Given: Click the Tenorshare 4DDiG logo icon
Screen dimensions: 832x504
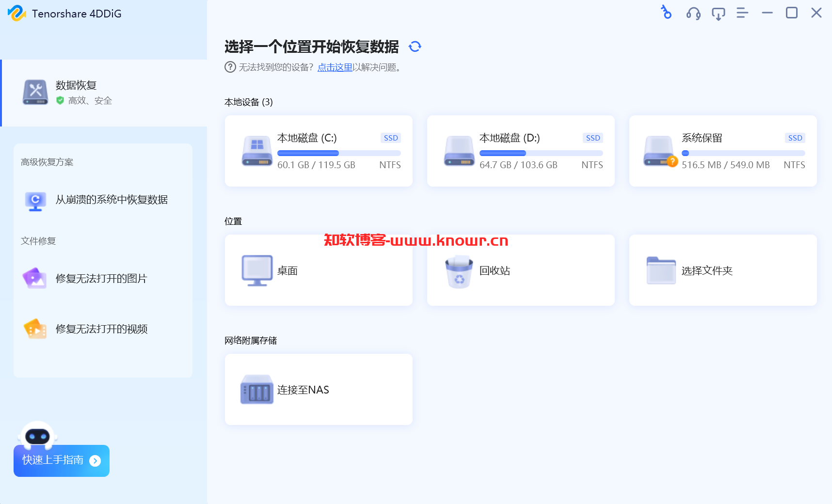Looking at the screenshot, I should click(16, 13).
